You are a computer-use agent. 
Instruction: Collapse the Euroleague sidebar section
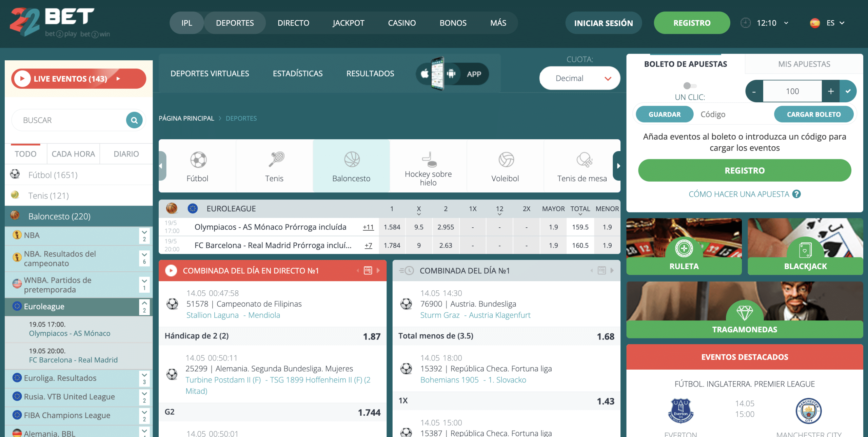[x=144, y=307]
